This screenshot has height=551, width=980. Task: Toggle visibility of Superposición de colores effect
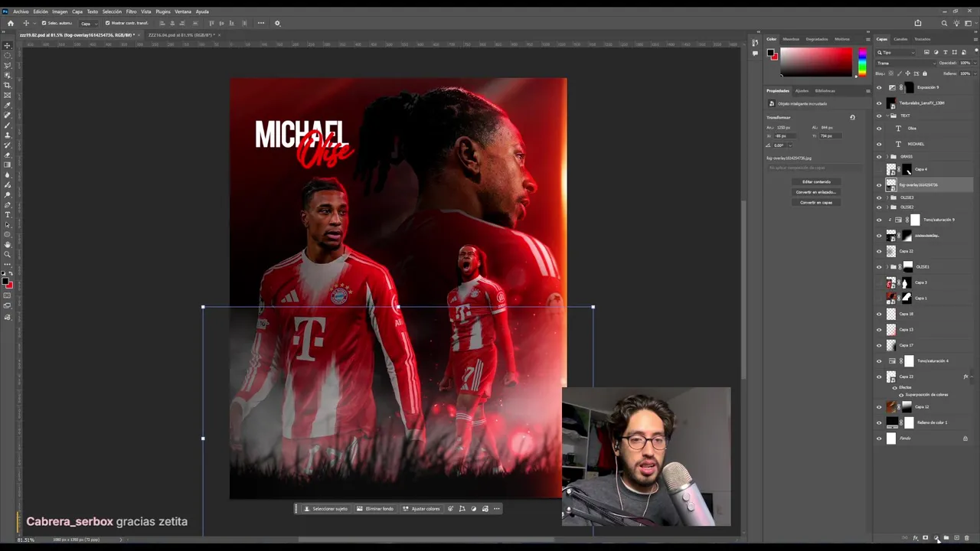click(x=901, y=395)
